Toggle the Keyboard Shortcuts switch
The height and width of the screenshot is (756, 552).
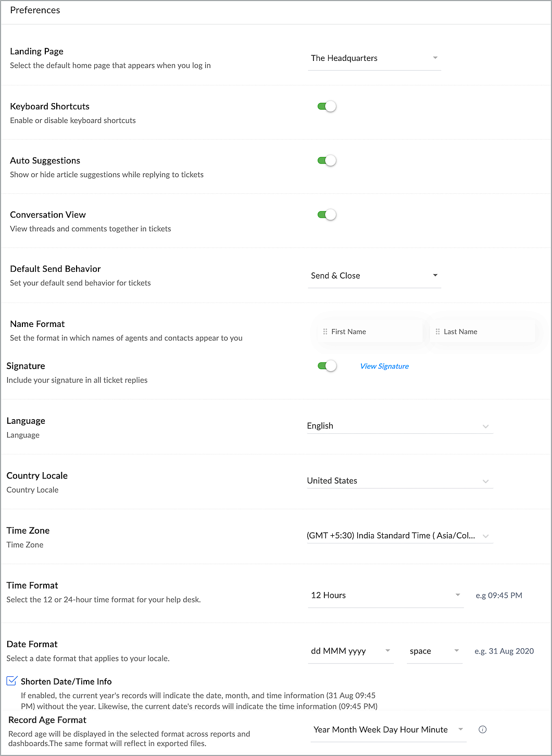point(327,107)
